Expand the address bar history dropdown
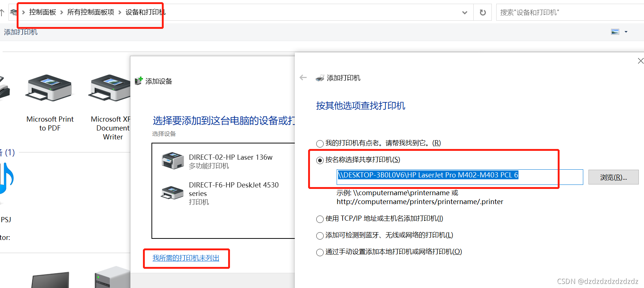 coord(465,13)
